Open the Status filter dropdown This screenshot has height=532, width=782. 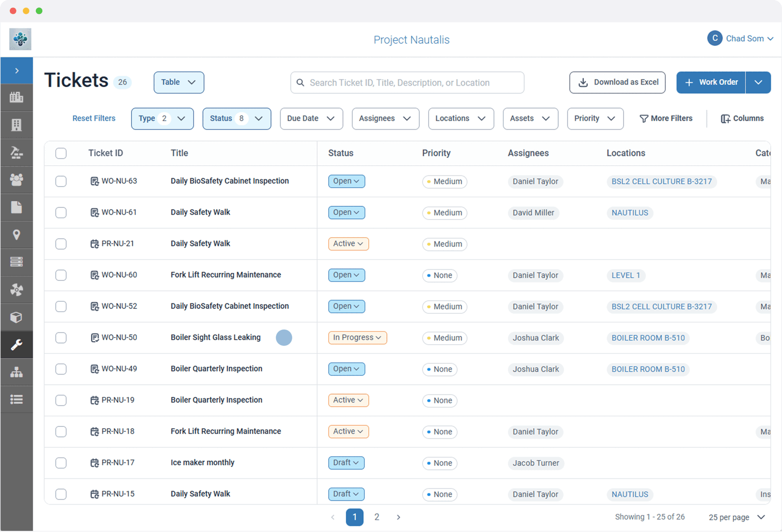(x=237, y=118)
